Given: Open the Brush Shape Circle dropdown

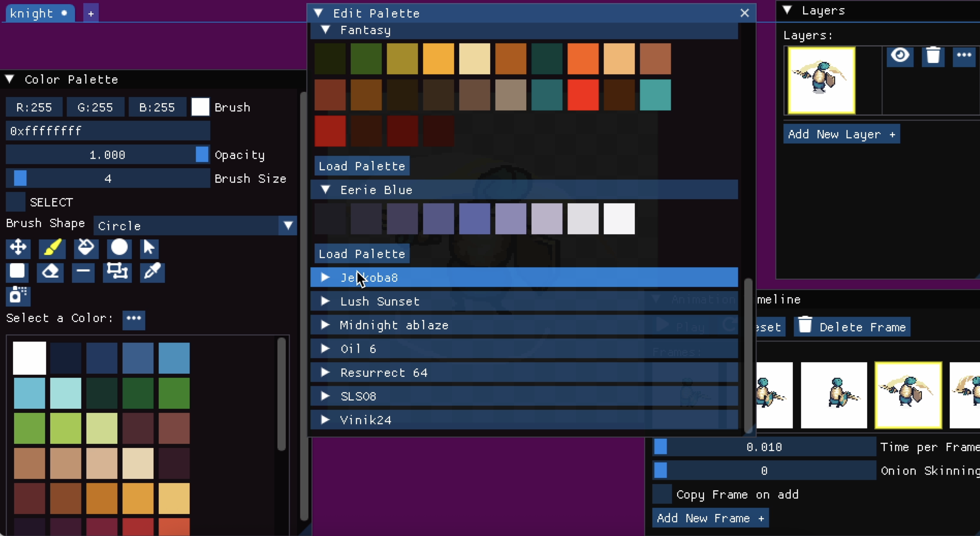Looking at the screenshot, I should pos(195,226).
